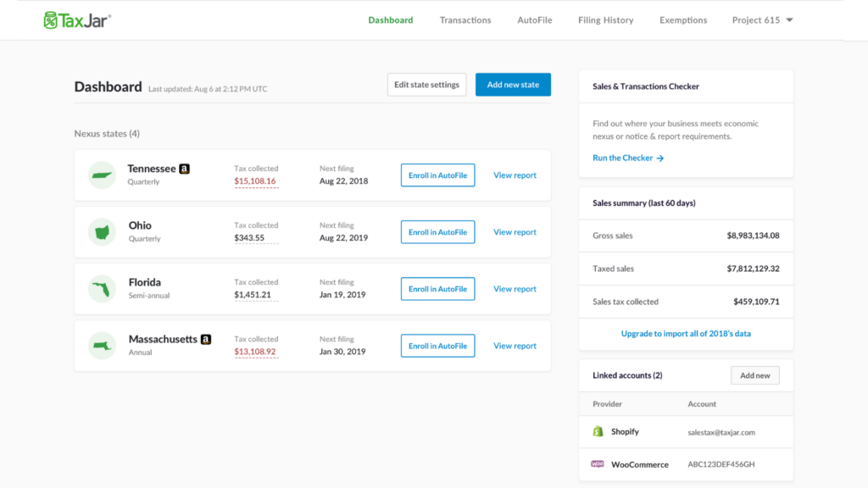Expand the Project 615 dropdown
The image size is (868, 488).
[761, 19]
